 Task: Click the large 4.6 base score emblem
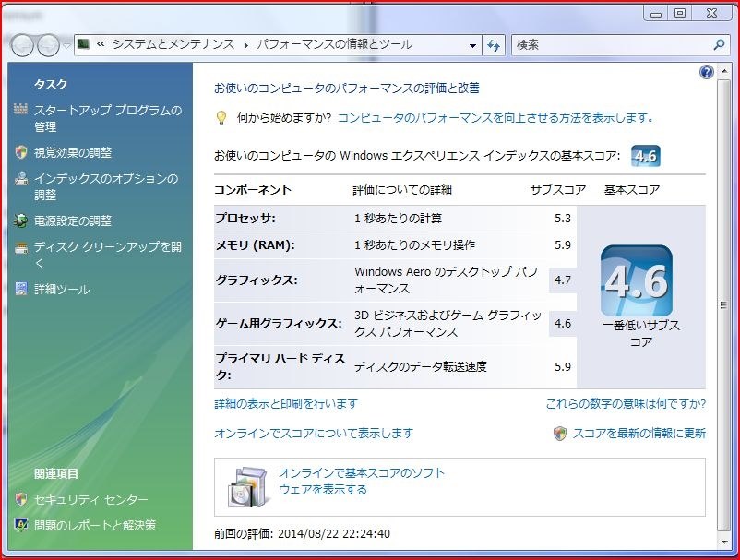click(636, 280)
